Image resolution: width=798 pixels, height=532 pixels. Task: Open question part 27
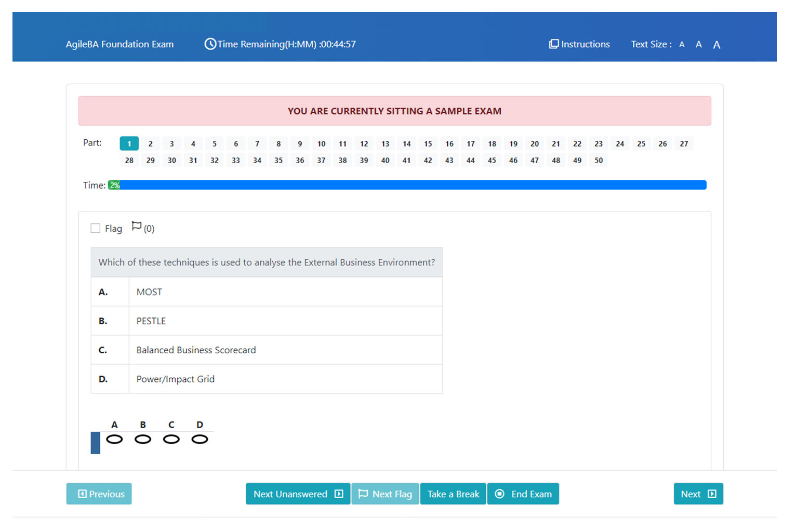[x=684, y=144]
